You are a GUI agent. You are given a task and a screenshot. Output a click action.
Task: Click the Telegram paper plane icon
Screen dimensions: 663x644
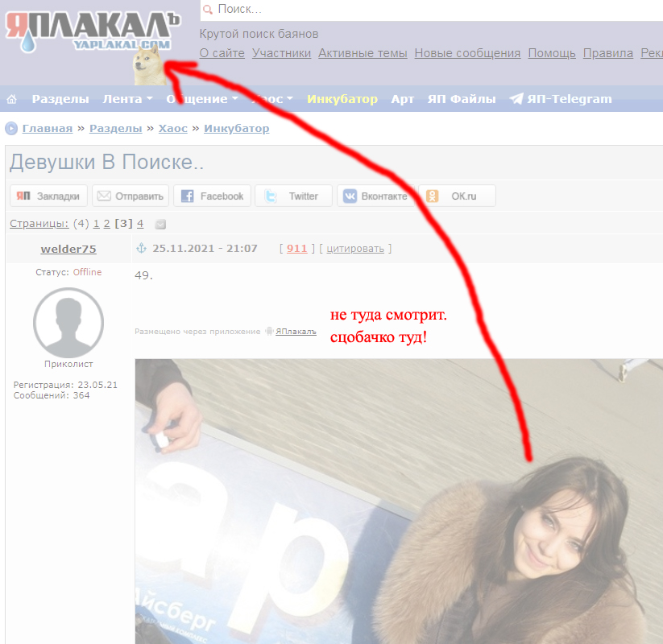pyautogui.click(x=516, y=98)
